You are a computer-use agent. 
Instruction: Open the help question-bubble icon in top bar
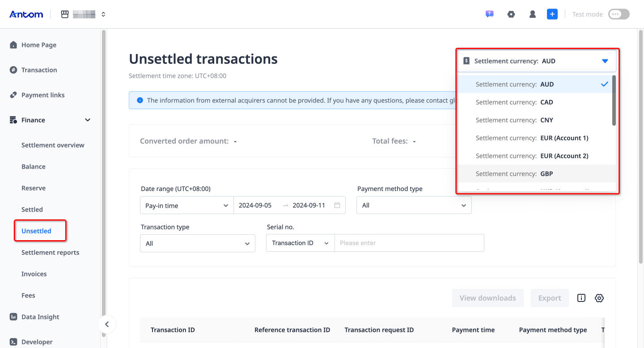click(489, 14)
